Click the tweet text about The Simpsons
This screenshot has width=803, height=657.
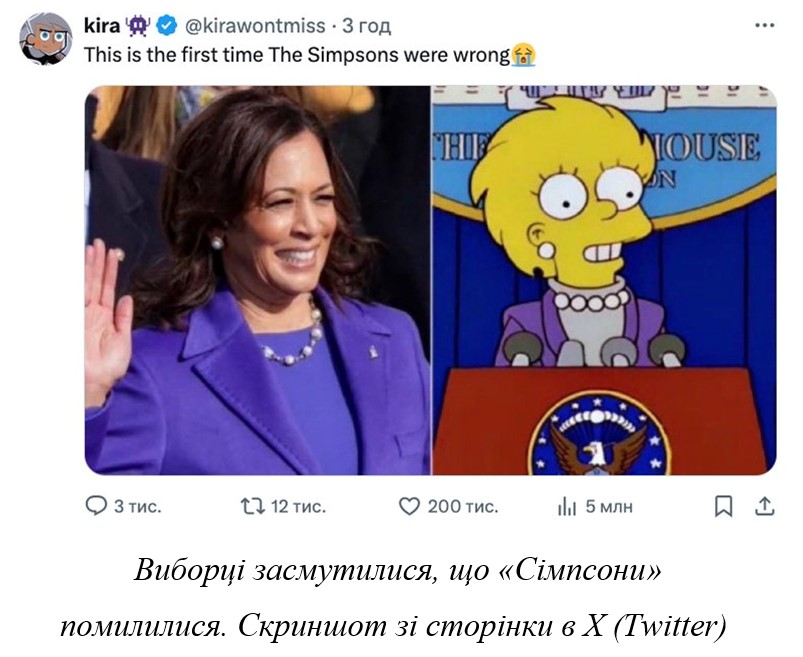[x=297, y=55]
